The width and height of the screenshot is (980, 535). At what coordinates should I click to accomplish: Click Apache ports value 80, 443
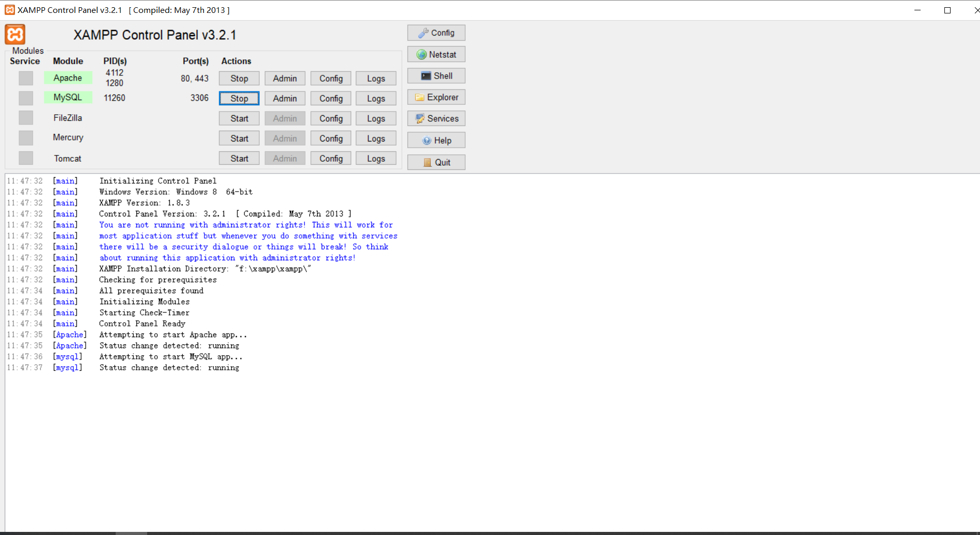[195, 78]
